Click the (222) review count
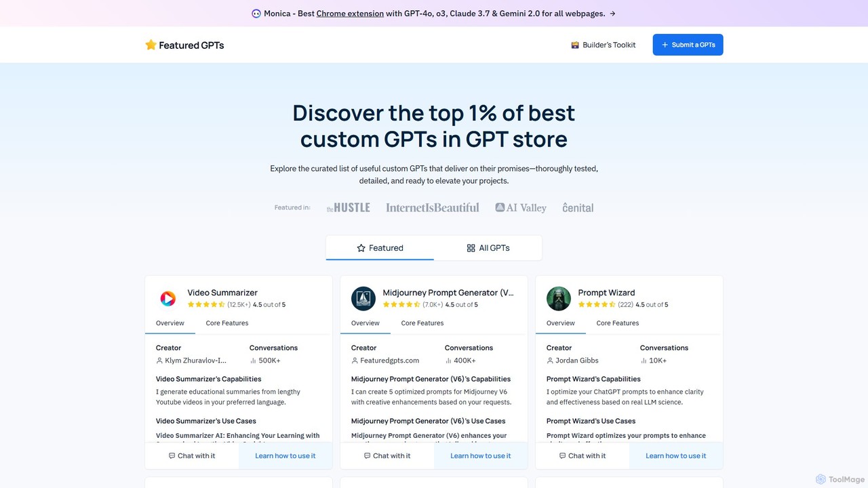This screenshot has width=868, height=488. pyautogui.click(x=625, y=305)
